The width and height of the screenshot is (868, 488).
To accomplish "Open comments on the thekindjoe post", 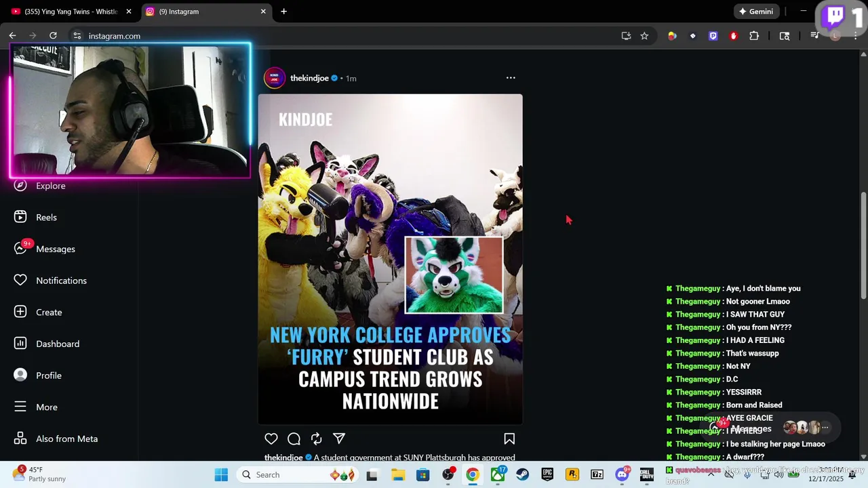I will click(294, 439).
